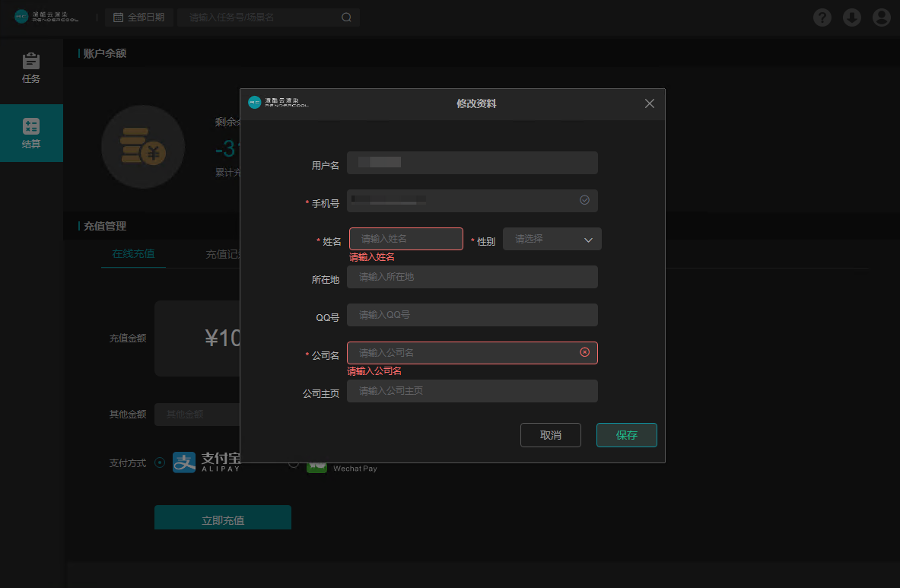Clear the 公司名 field with red X icon
The width and height of the screenshot is (900, 588).
coord(584,352)
